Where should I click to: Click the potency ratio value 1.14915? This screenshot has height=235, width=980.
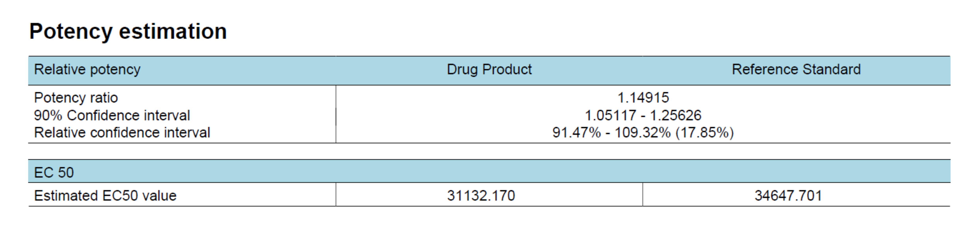643,98
